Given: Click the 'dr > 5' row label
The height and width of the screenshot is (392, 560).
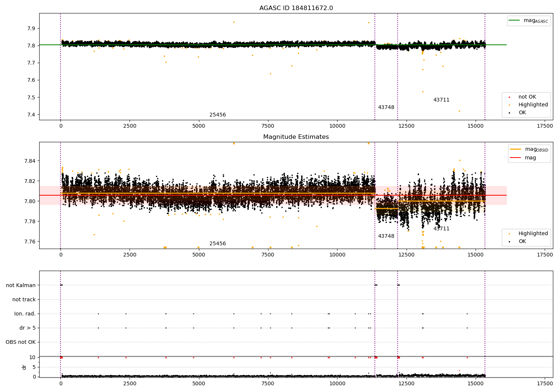Looking at the screenshot, I should pos(28,328).
